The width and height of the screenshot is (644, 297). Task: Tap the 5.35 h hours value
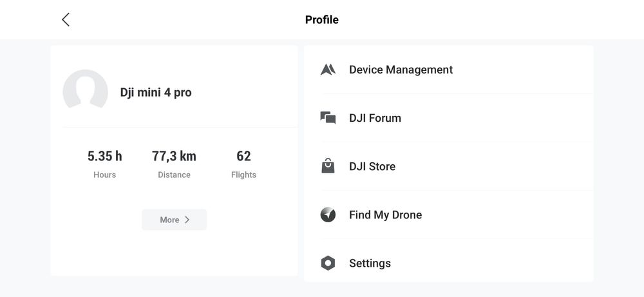click(x=105, y=156)
